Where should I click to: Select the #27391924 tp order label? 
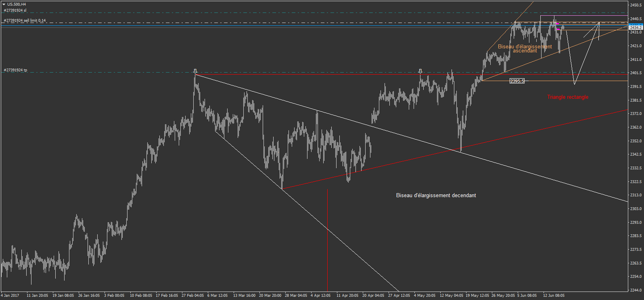(15, 70)
